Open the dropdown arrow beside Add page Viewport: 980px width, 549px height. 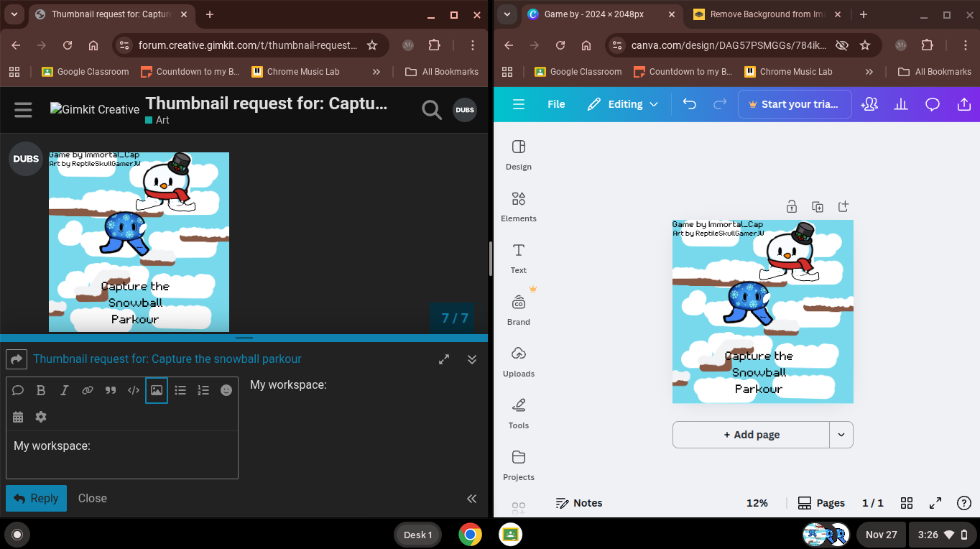[x=841, y=435]
